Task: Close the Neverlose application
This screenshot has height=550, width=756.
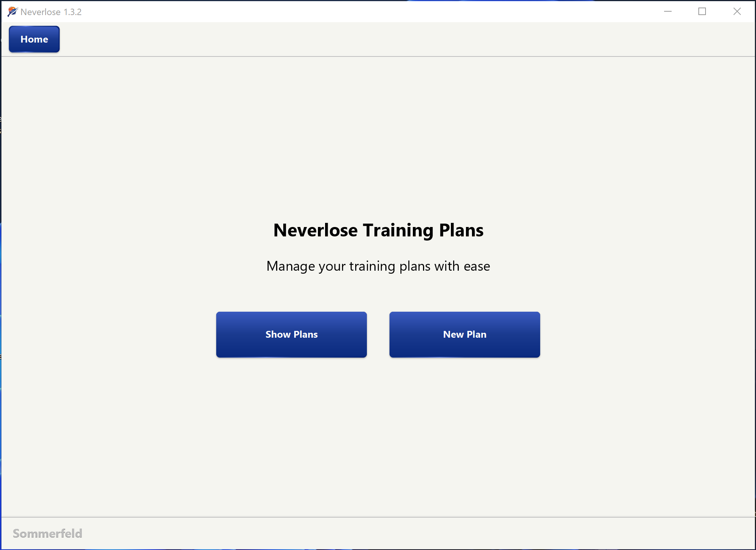Action: click(x=737, y=11)
